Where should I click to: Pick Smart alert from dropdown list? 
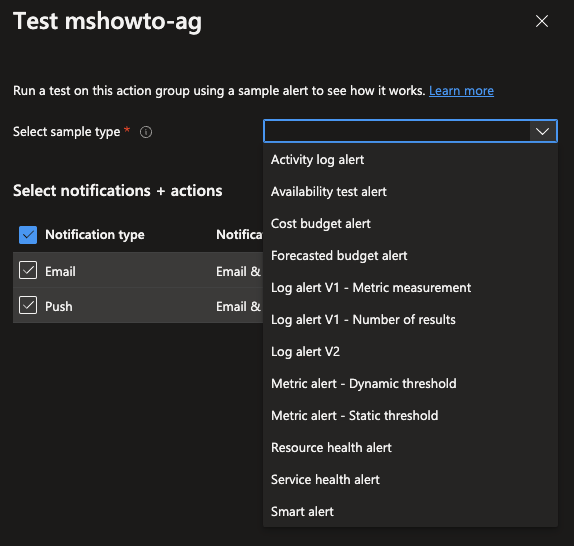[410, 512]
